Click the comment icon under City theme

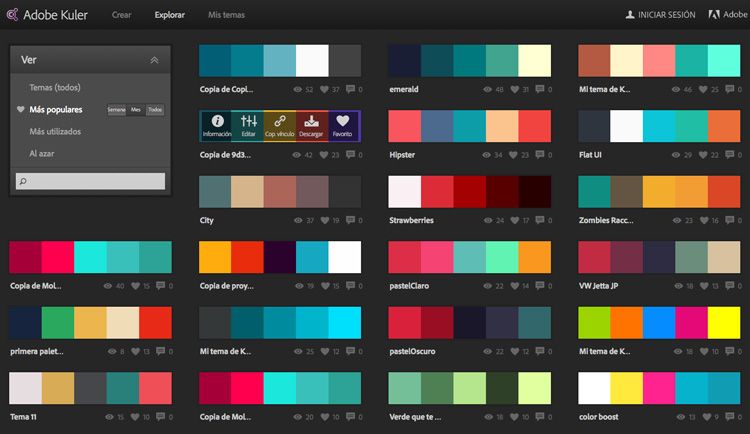click(x=351, y=220)
